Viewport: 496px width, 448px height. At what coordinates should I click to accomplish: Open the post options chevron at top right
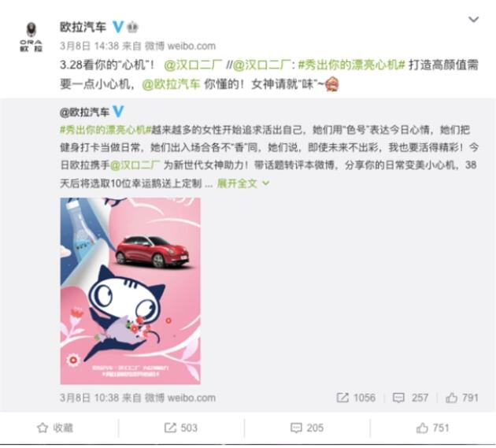[473, 20]
